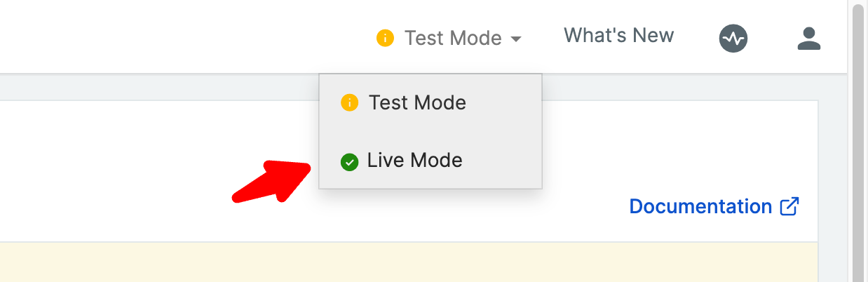Click the red arrow annotation graphic

coord(272,181)
